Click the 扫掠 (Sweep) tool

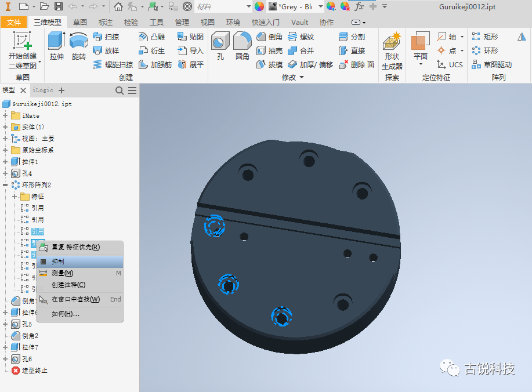tap(106, 37)
